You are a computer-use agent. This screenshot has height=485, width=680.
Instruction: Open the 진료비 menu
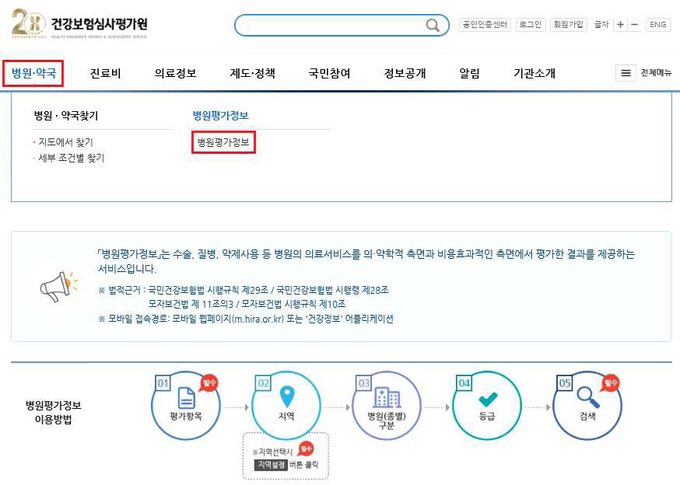(105, 73)
